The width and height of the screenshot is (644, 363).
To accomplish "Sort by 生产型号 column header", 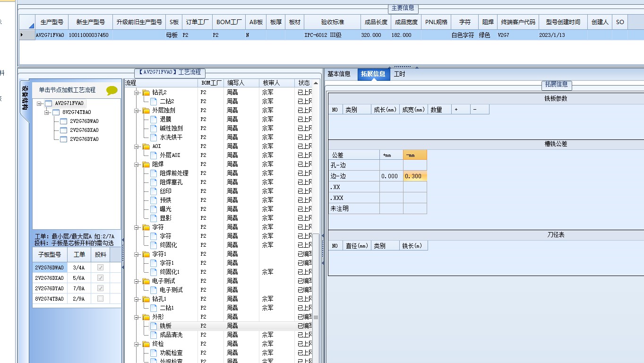I will (x=52, y=22).
